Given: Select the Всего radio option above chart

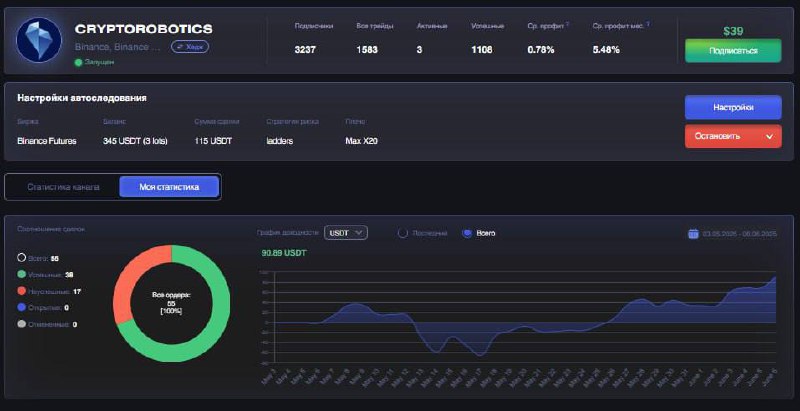Looking at the screenshot, I should click(466, 233).
